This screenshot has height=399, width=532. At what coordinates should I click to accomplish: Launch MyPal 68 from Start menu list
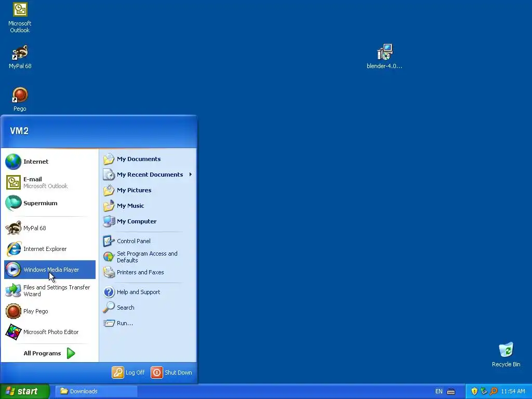[49, 228]
